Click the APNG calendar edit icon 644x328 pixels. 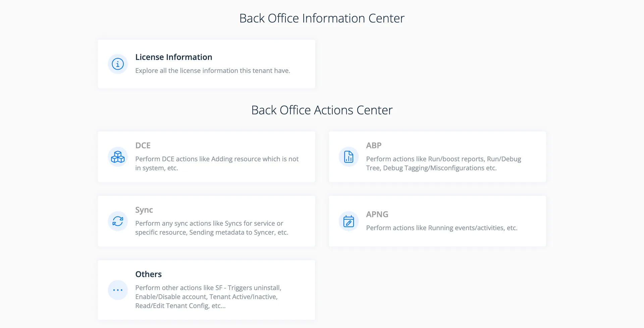tap(348, 221)
